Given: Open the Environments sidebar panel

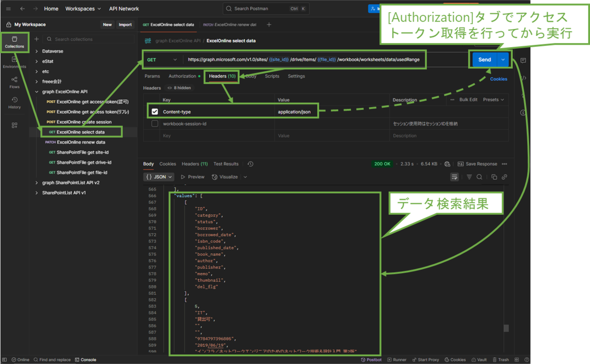Looking at the screenshot, I should 14,62.
